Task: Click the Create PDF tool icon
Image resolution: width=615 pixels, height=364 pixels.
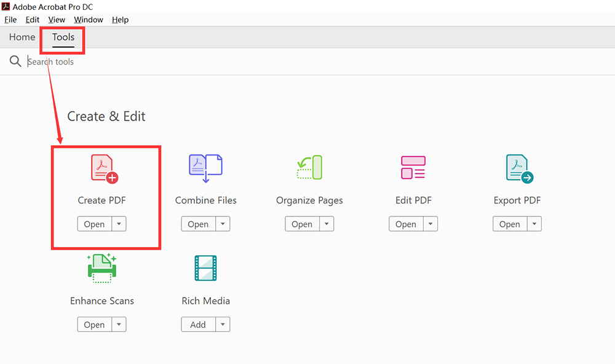Action: [x=104, y=169]
